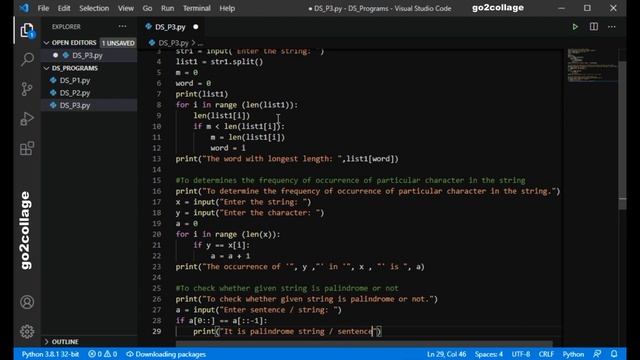The image size is (640, 360).
Task: Run Python file with play button
Action: pyautogui.click(x=575, y=27)
